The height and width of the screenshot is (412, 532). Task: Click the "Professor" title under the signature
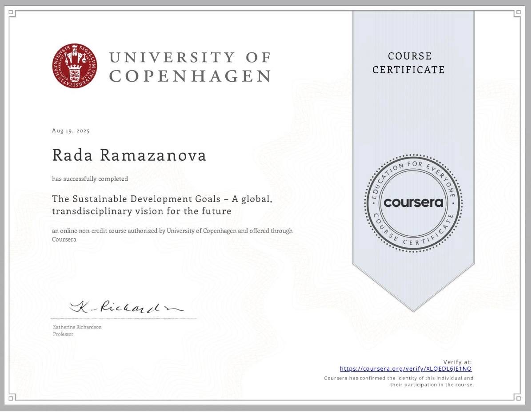click(x=63, y=334)
